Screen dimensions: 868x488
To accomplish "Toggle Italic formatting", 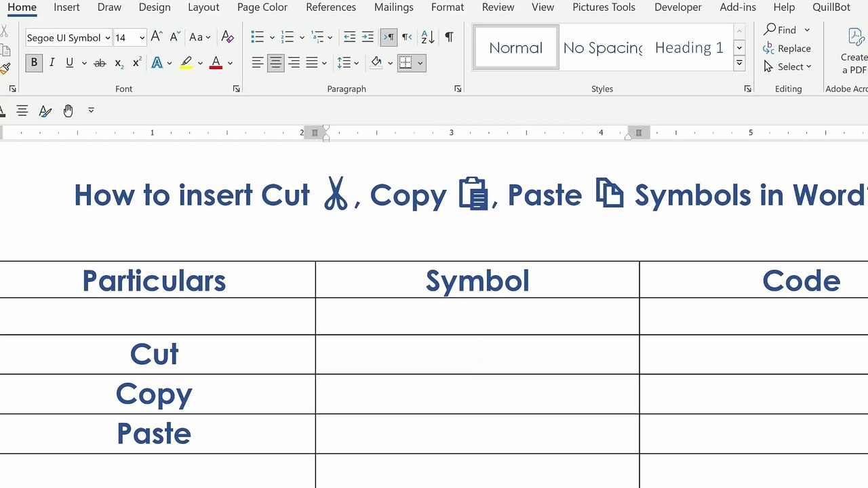I will click(52, 63).
